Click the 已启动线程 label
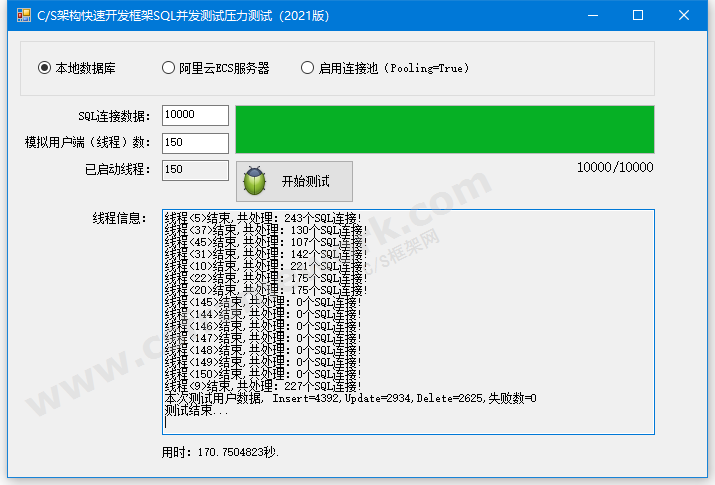The width and height of the screenshot is (715, 485). [118, 169]
